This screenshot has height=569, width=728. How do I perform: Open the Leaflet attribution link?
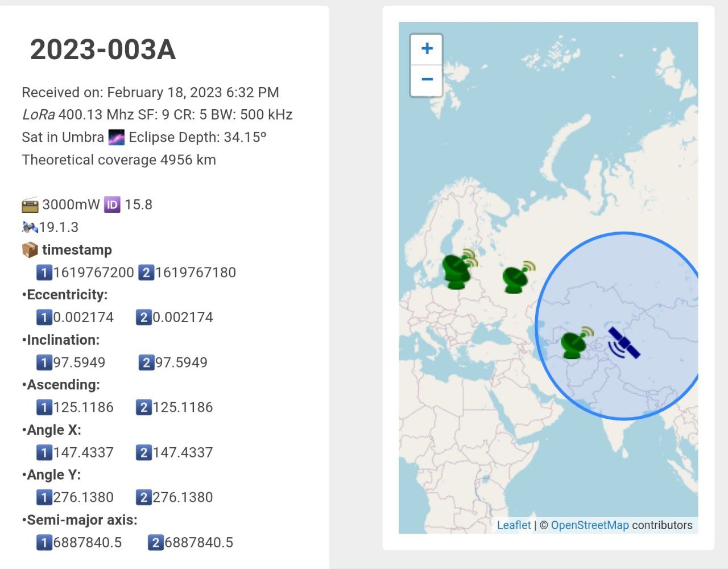click(514, 525)
